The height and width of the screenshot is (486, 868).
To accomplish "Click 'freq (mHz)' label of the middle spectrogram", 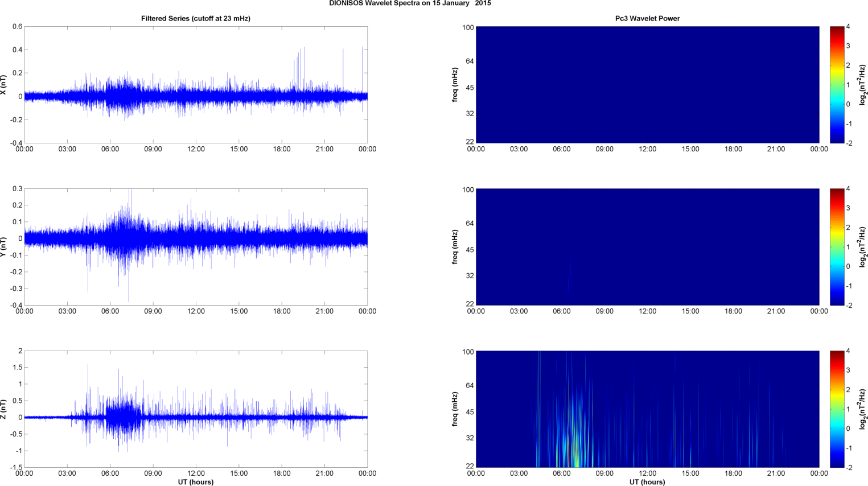I will coord(455,247).
